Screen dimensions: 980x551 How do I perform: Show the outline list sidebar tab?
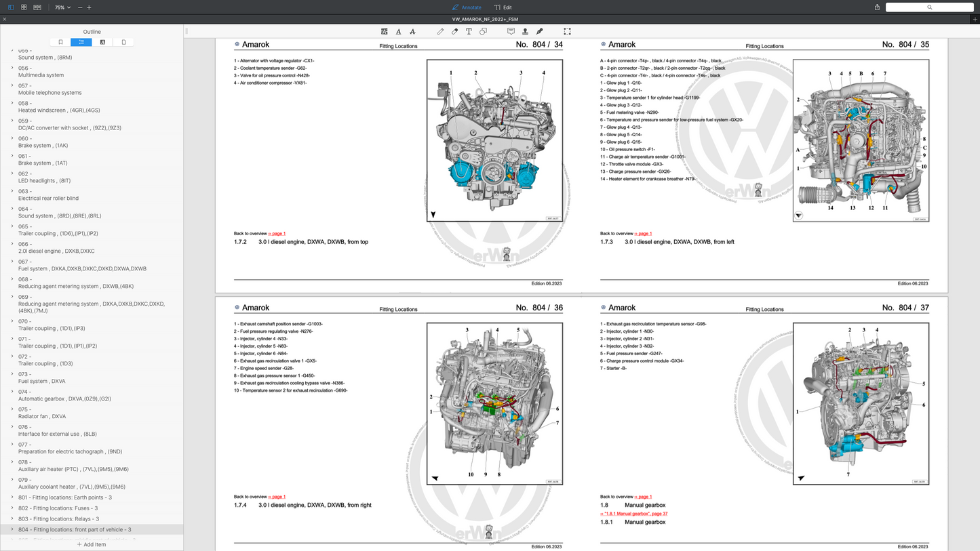pos(81,42)
